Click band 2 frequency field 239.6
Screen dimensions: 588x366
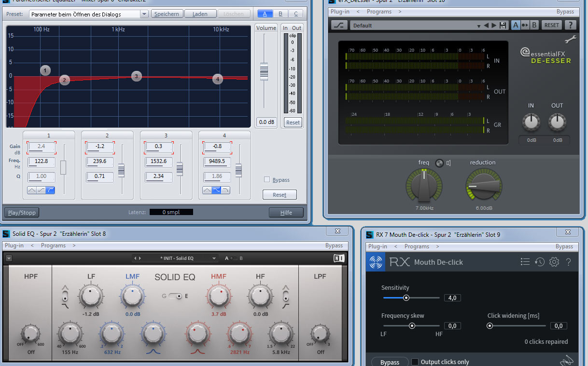pos(100,162)
